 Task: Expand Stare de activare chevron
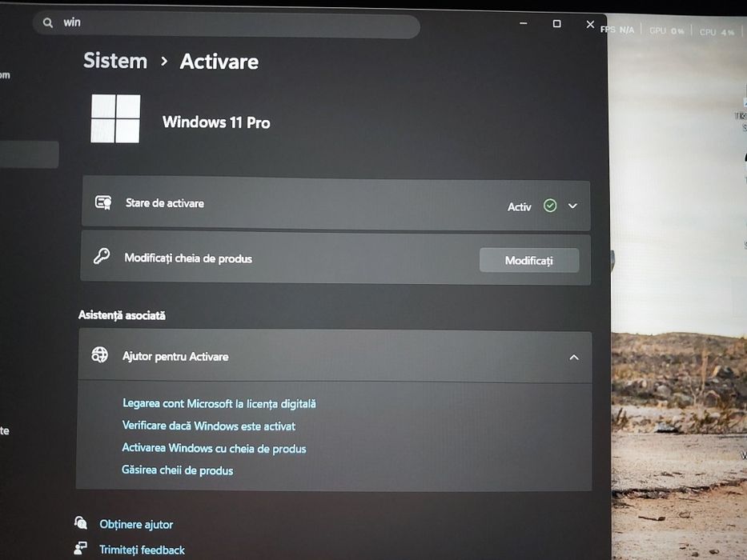click(x=572, y=206)
